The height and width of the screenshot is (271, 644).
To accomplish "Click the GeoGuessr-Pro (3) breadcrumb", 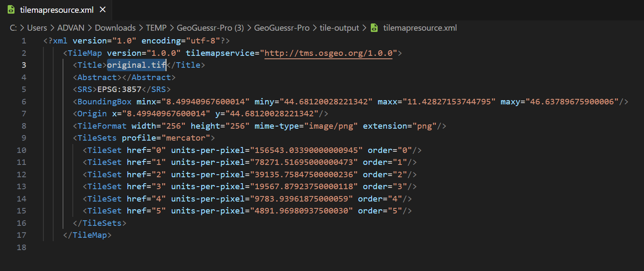I will pos(210,28).
